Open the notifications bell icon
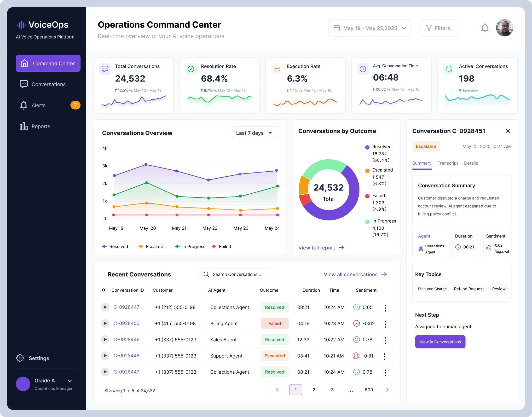532x417 pixels. tap(485, 28)
